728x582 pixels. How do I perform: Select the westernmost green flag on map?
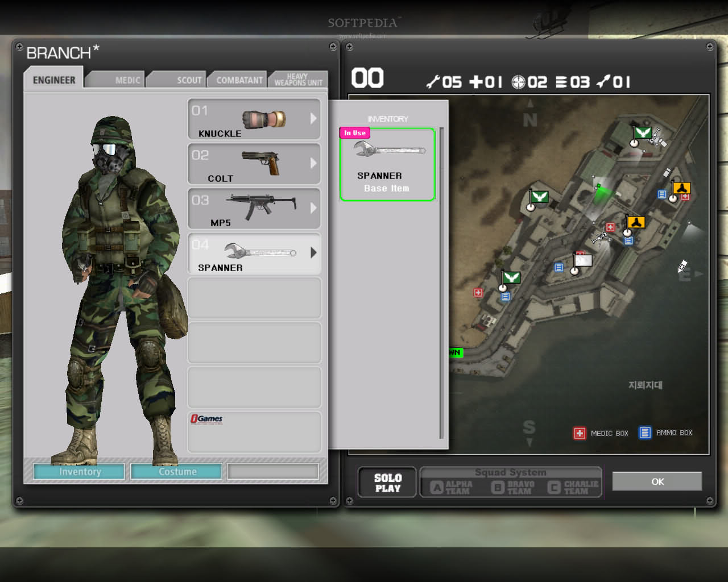click(539, 197)
